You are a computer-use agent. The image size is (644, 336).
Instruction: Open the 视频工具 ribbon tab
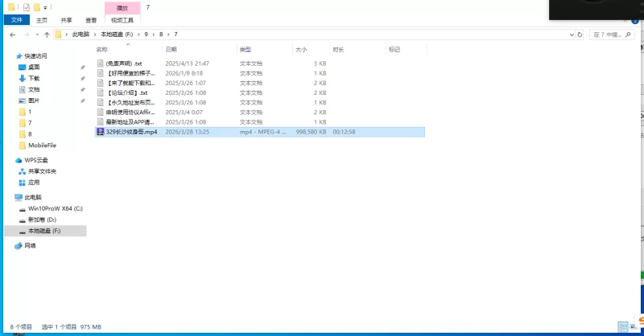point(122,20)
